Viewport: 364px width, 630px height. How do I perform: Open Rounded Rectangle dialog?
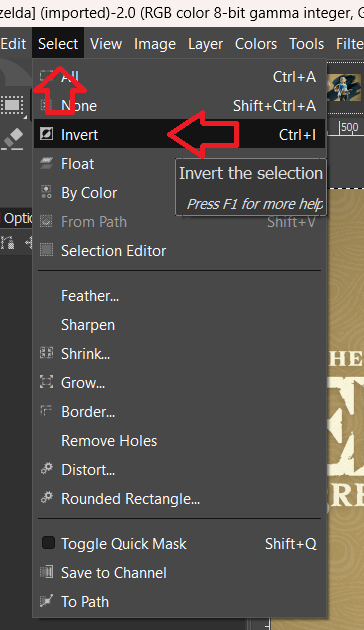click(x=180, y=499)
